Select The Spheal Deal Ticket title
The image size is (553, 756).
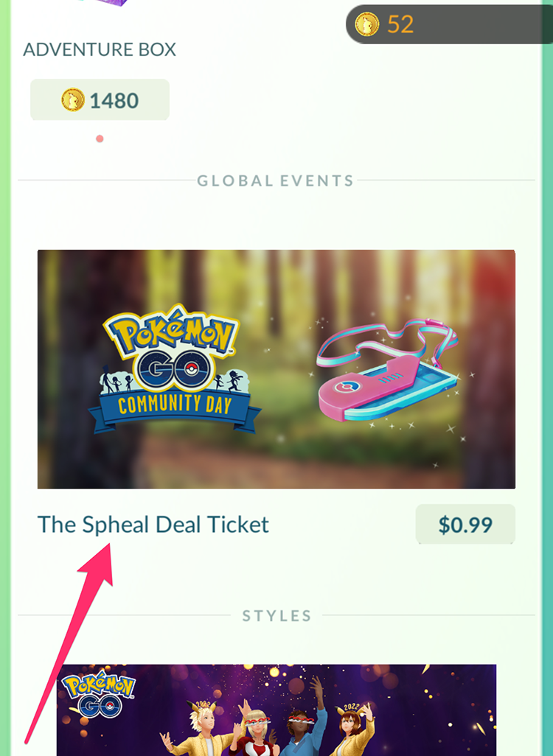153,525
